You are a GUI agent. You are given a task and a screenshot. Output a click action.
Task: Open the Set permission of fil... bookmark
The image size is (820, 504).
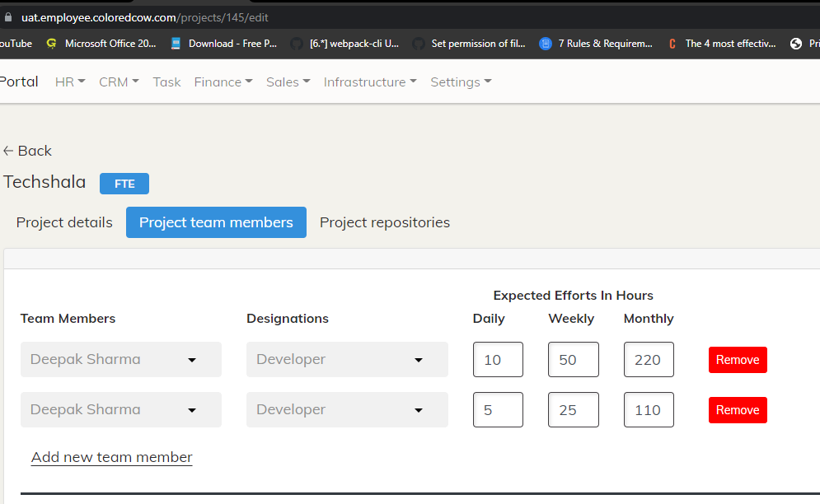tap(469, 44)
